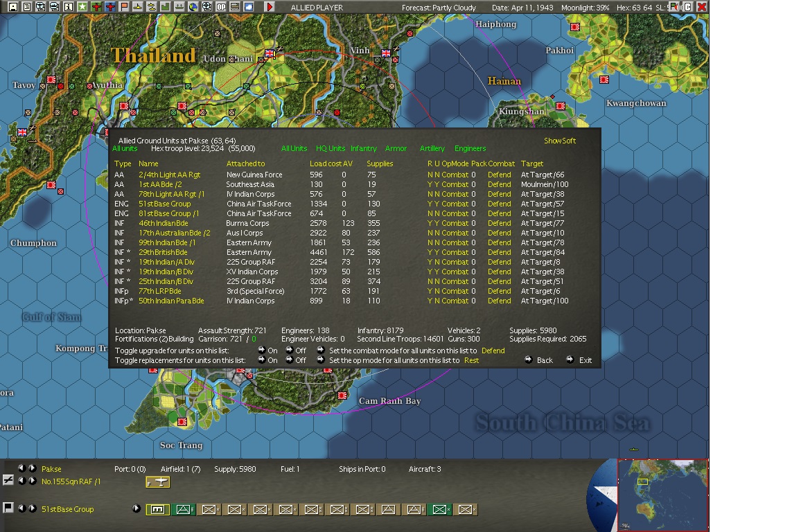The width and height of the screenshot is (801, 532).
Task: Click Exit in the ground units panel
Action: tap(586, 360)
